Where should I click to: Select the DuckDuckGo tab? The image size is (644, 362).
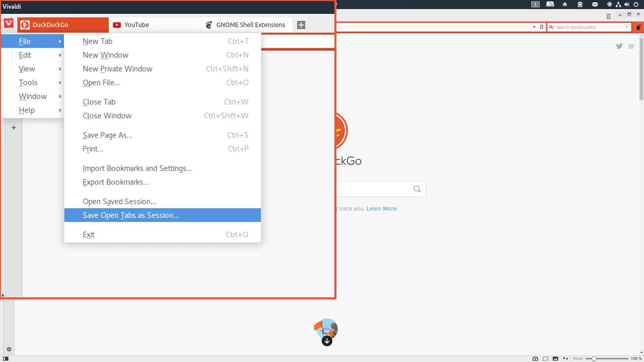tap(63, 25)
